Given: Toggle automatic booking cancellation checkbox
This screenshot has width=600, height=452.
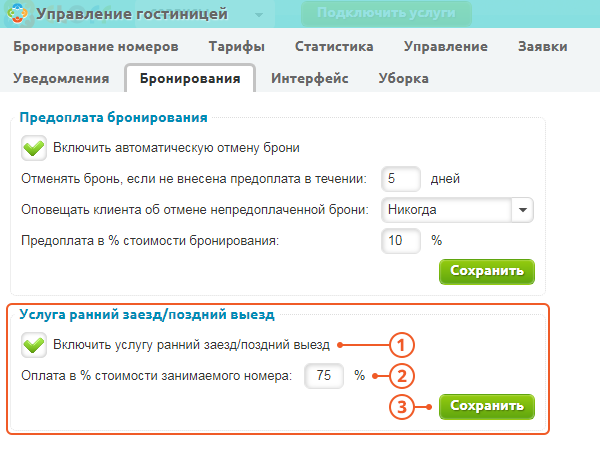Looking at the screenshot, I should pyautogui.click(x=34, y=148).
